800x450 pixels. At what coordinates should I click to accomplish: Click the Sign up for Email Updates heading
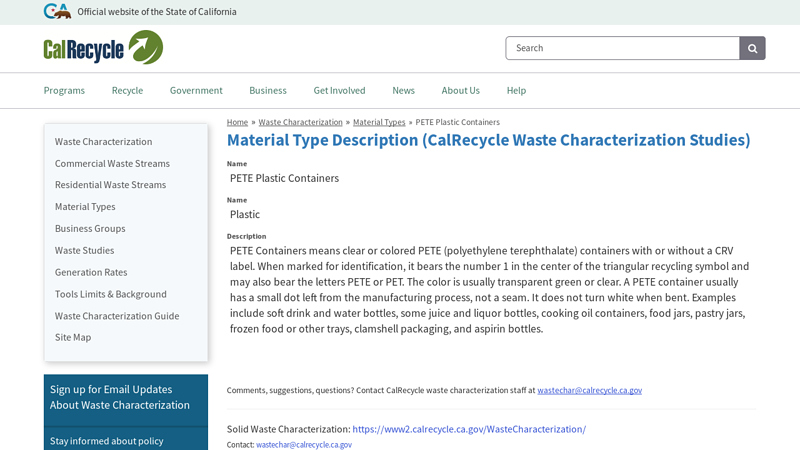pyautogui.click(x=120, y=397)
